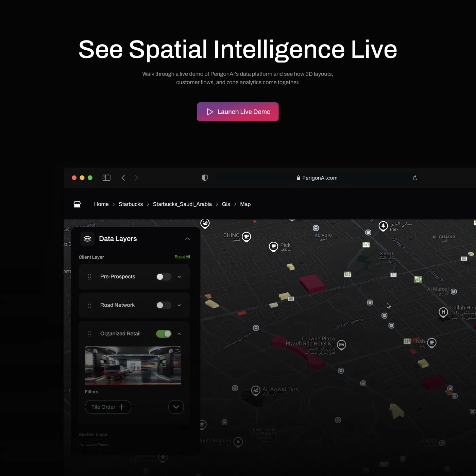Screen dimensions: 476x476
Task: Click the bus stop near Abdallah Ibn Saad
Action: [256, 328]
